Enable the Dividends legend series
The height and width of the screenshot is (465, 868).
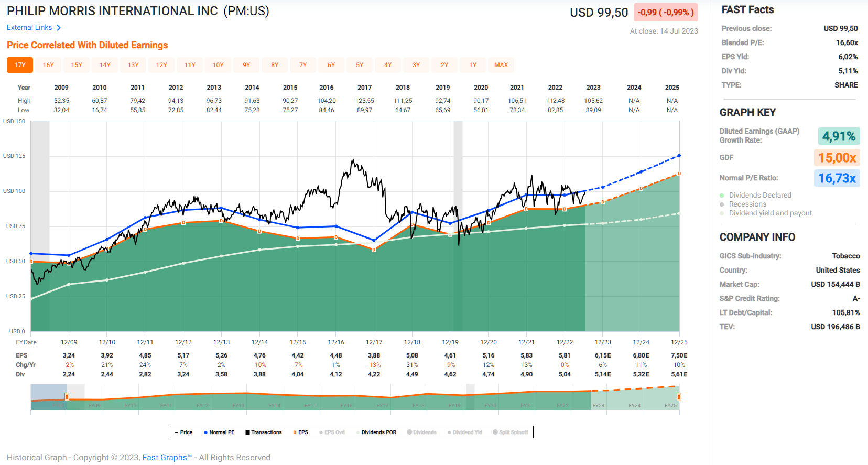tap(422, 432)
